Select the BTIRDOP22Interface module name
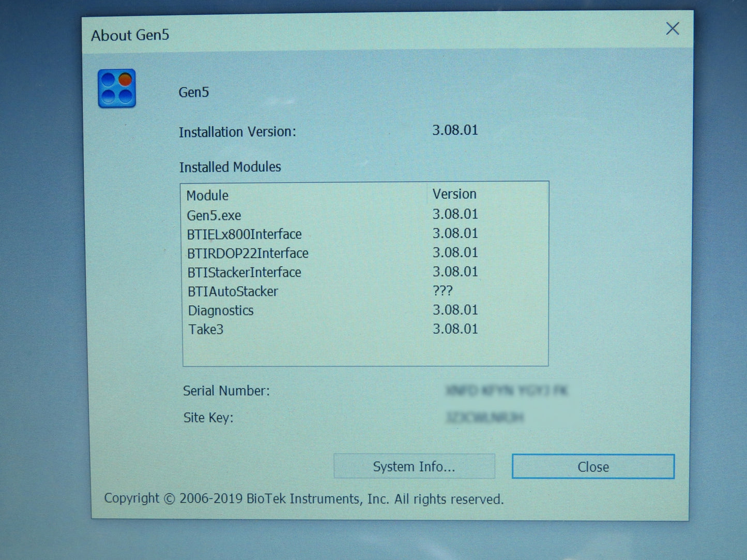747x560 pixels. pyautogui.click(x=248, y=254)
